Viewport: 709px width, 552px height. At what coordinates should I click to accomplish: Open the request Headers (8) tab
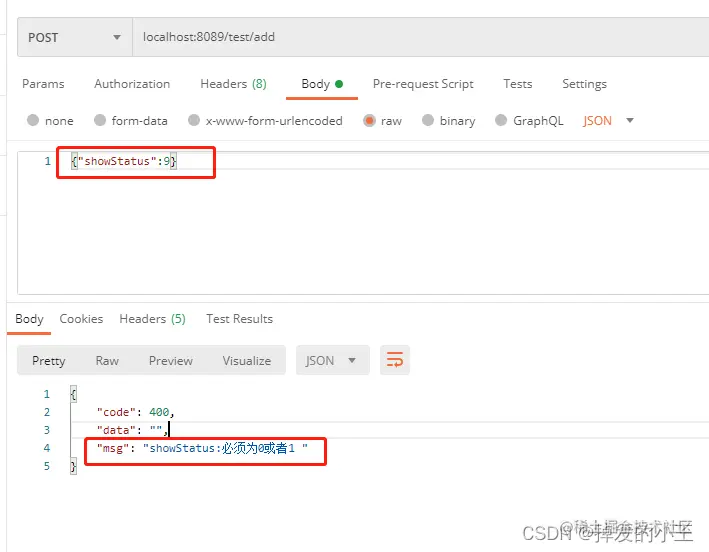[233, 84]
